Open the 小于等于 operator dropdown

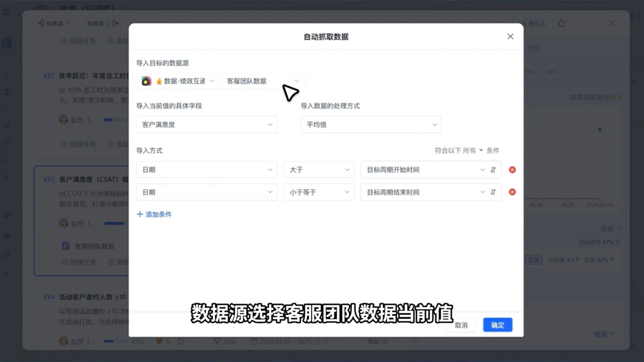[x=319, y=192]
